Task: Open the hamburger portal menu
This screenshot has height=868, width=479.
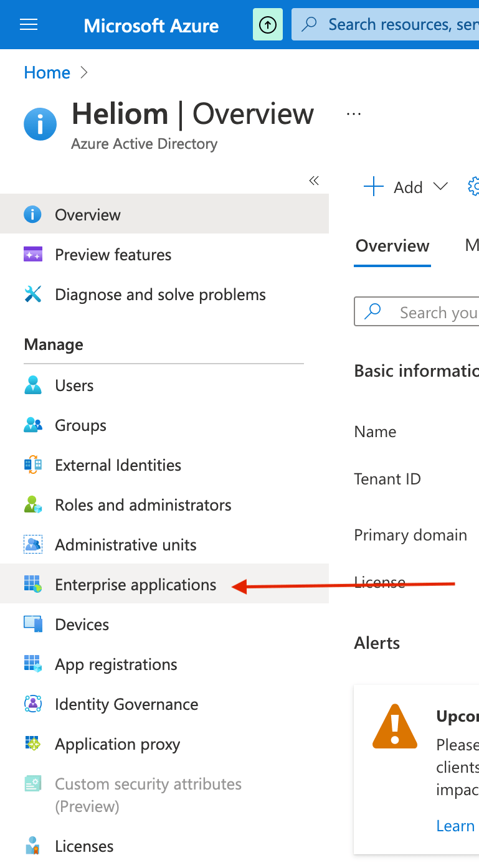Action: pyautogui.click(x=29, y=25)
